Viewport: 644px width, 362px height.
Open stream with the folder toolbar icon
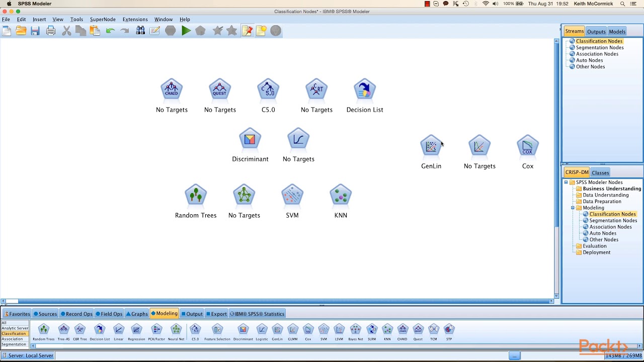point(21,31)
